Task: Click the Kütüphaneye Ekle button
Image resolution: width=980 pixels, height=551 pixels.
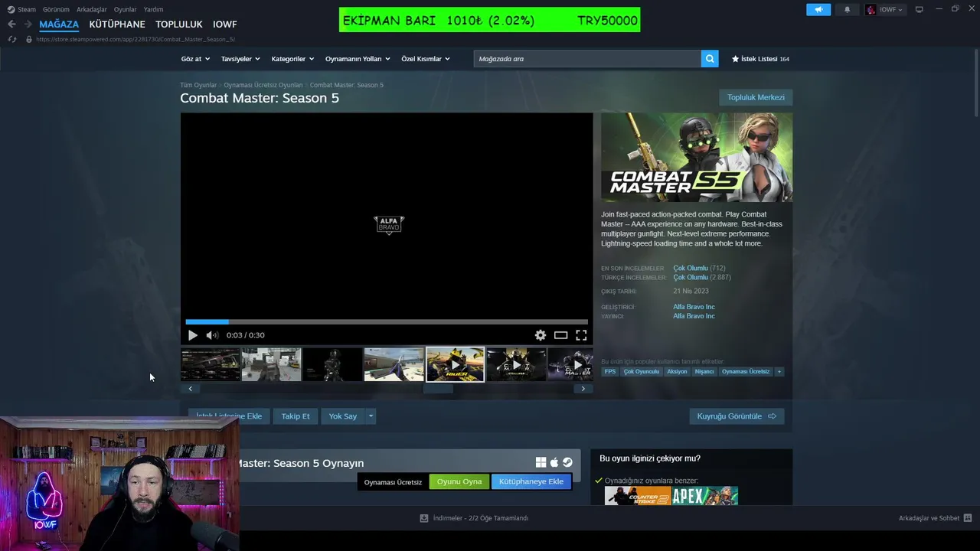Action: [531, 481]
